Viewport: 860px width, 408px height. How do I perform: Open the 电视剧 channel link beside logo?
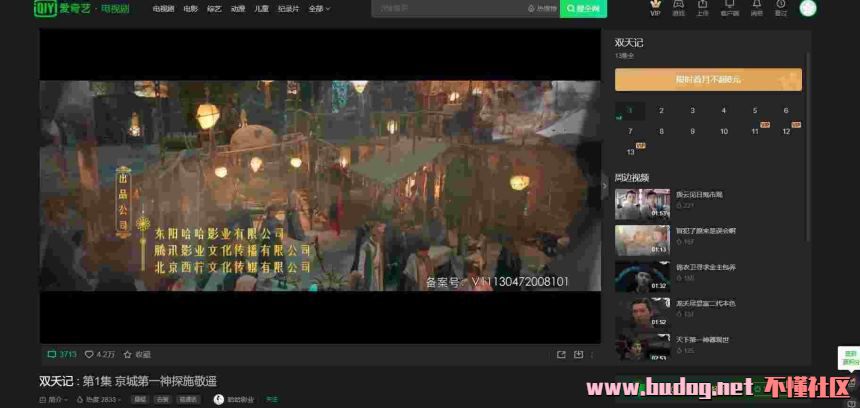point(115,9)
